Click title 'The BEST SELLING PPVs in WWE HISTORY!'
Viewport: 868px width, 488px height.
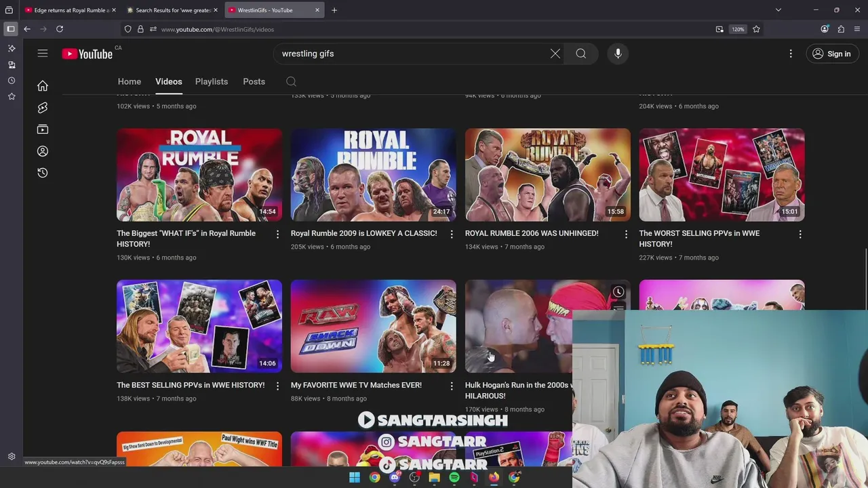(191, 385)
